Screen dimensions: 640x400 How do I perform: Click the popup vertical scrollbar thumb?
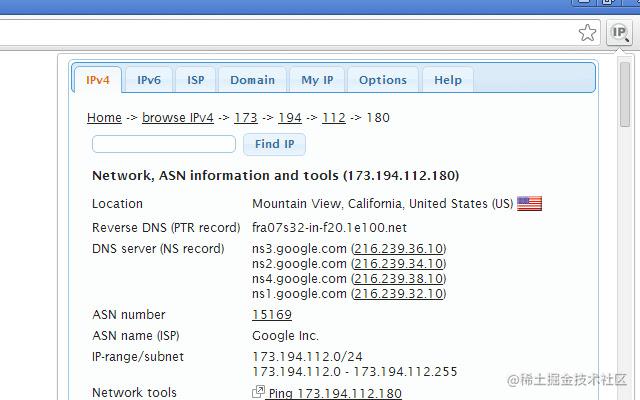[624, 95]
